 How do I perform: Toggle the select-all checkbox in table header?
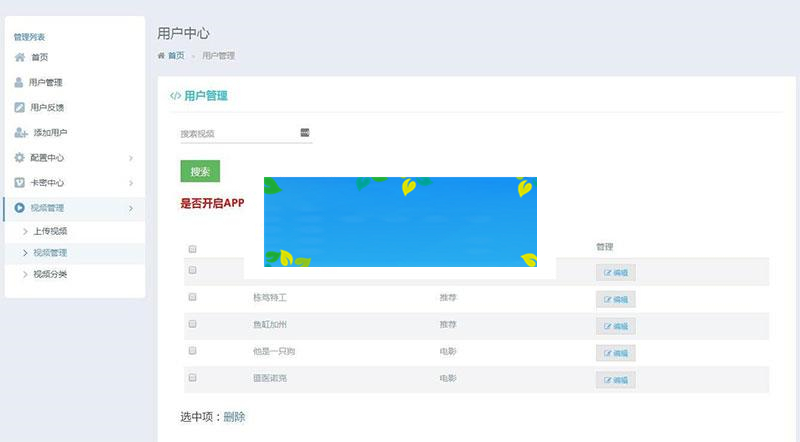[193, 249]
